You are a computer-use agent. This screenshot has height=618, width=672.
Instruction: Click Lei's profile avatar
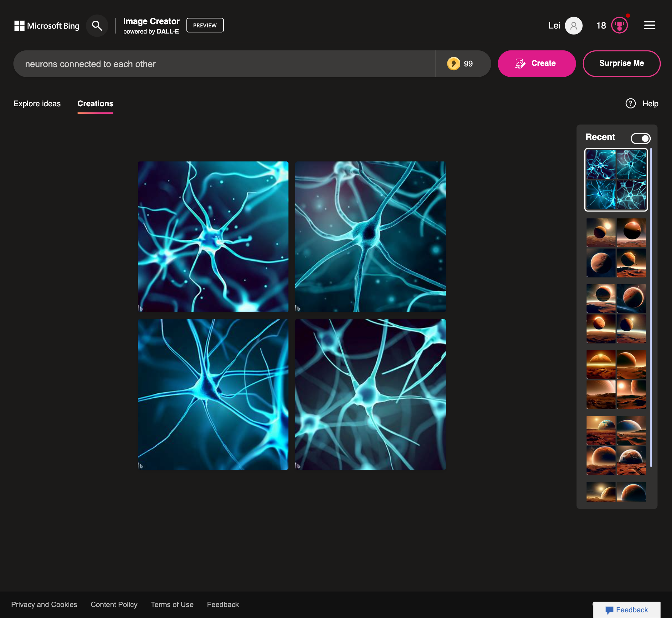[x=573, y=25]
